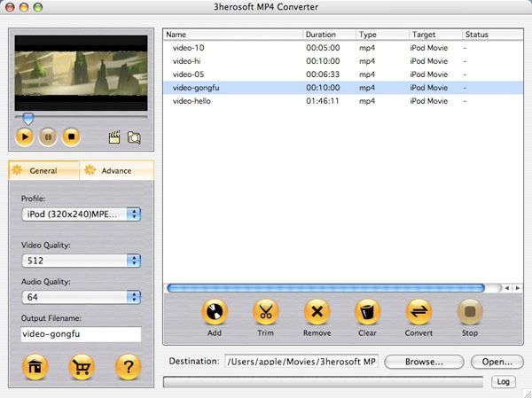The height and width of the screenshot is (398, 532).
Task: Switch to the General tab
Action: click(x=43, y=170)
